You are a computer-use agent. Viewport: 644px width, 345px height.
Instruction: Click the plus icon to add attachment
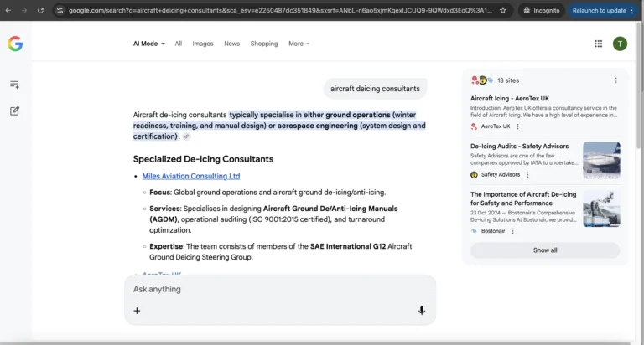[138, 311]
